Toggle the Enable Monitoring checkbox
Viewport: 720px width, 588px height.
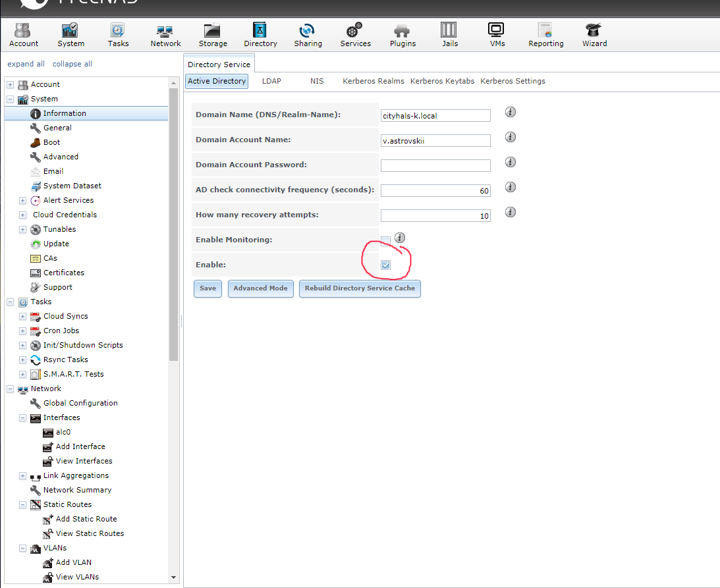(x=386, y=241)
